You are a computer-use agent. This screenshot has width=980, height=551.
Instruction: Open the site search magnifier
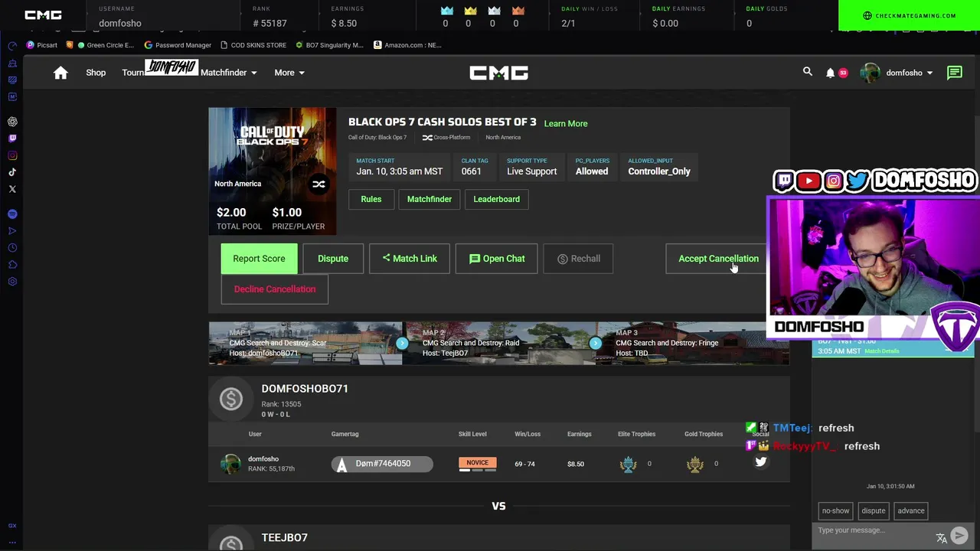(x=807, y=72)
